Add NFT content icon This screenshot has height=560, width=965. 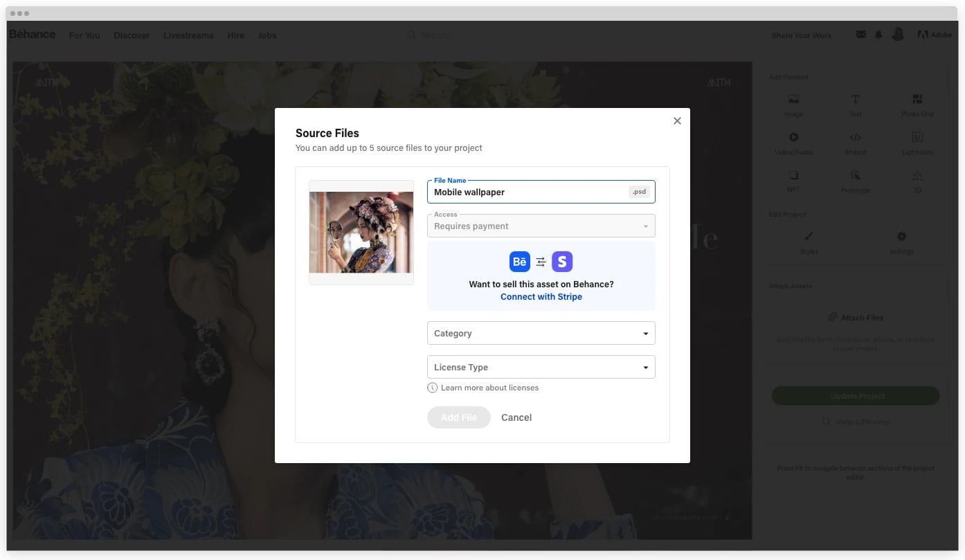(793, 176)
